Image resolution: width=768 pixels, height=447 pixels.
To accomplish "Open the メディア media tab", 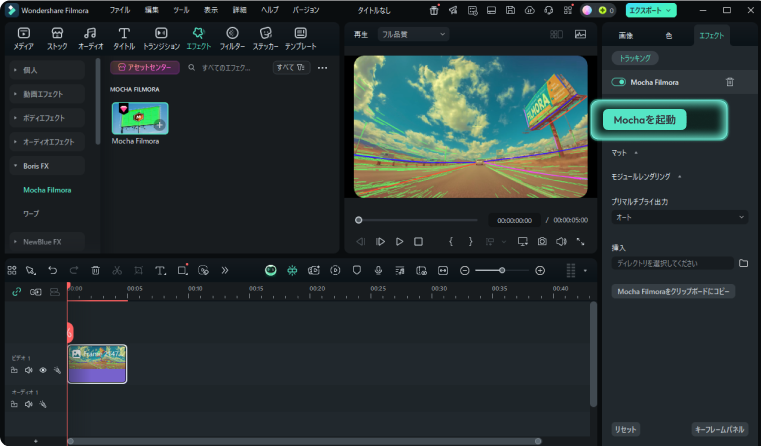I will pyautogui.click(x=24, y=39).
